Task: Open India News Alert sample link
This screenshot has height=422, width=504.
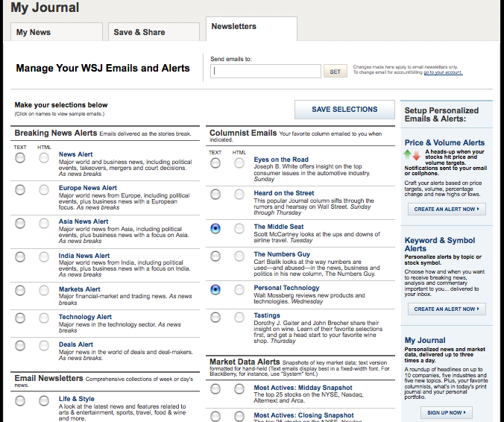Action: coord(84,256)
